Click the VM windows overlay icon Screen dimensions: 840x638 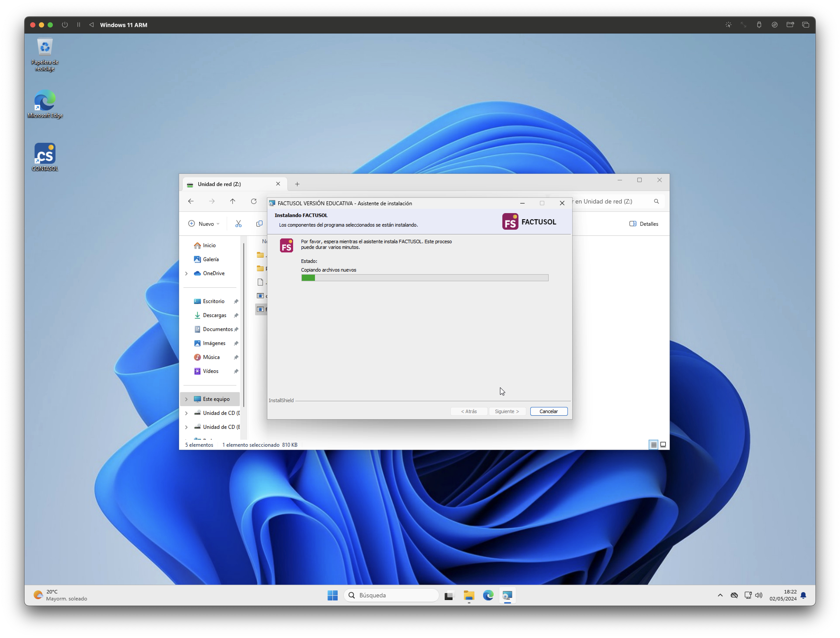(805, 25)
